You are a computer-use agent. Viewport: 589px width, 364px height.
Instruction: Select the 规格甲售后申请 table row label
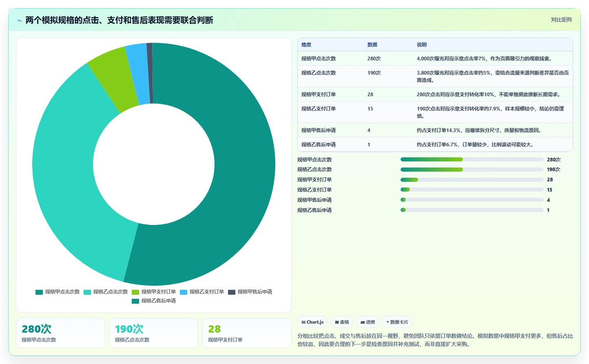pyautogui.click(x=319, y=130)
